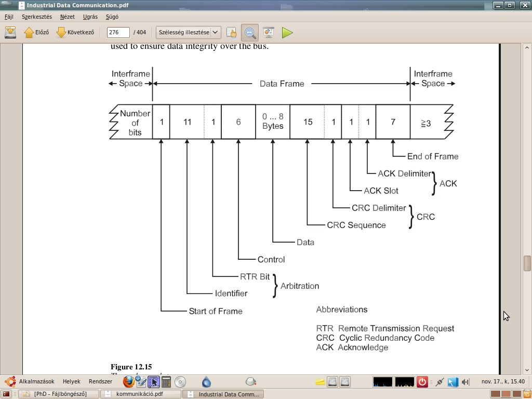The height and width of the screenshot is (399, 532).
Task: Select the second workspace in the switcher
Action: [506, 394]
